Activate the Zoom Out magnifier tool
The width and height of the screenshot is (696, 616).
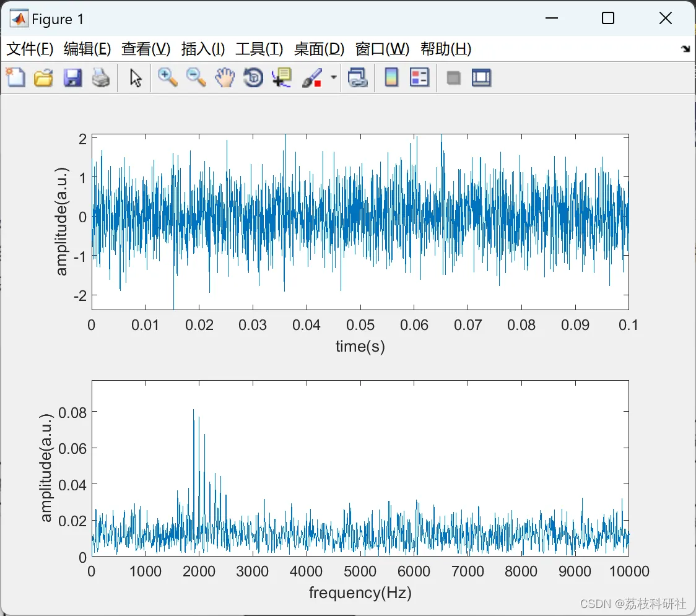click(x=196, y=77)
